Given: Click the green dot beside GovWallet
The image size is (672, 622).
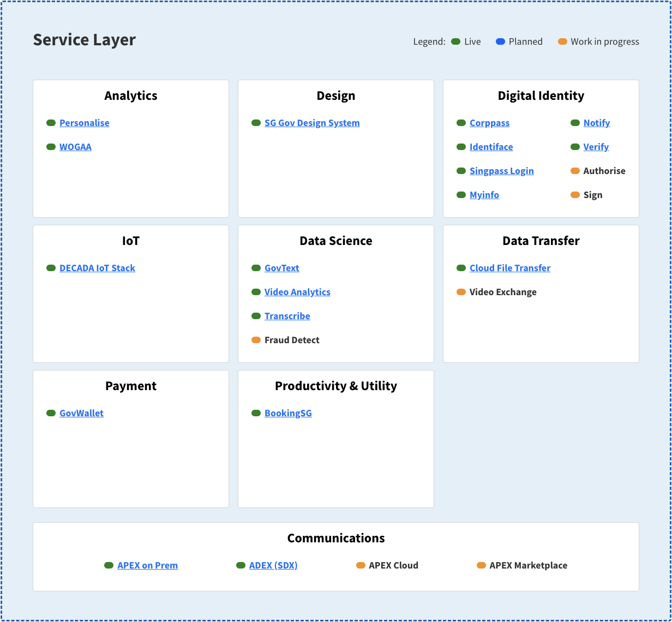Looking at the screenshot, I should [x=50, y=413].
